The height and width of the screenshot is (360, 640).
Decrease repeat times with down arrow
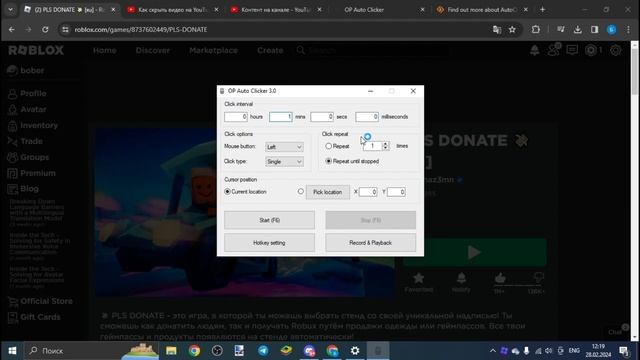pyautogui.click(x=386, y=148)
